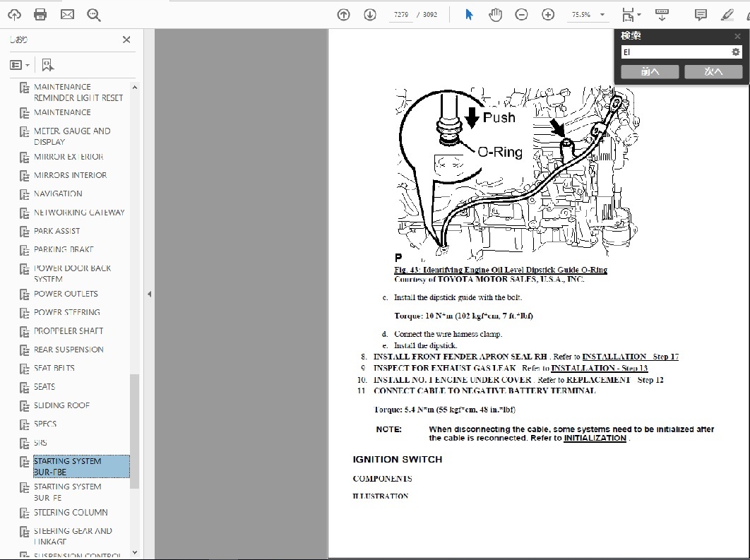Go to the previous page with the up arrow

(x=343, y=15)
